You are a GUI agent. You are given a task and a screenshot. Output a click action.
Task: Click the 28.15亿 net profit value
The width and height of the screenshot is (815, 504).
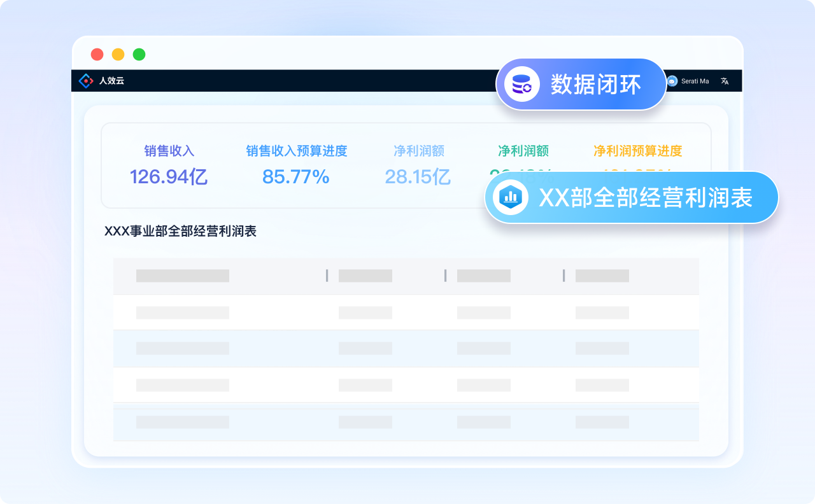(418, 176)
